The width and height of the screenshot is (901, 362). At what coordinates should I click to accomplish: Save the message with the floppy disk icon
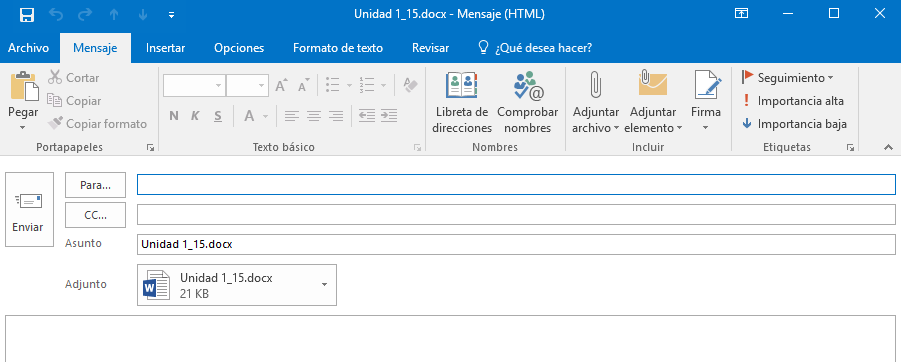click(26, 15)
